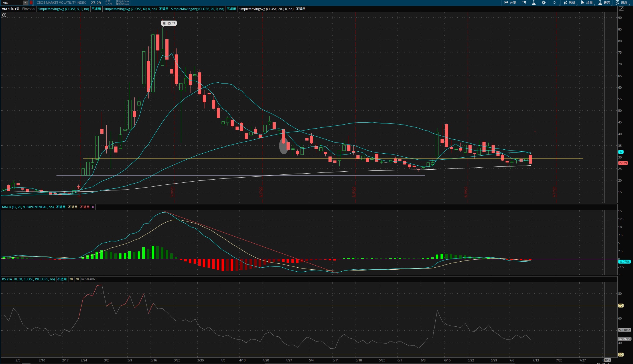
Task: Click into the VIX symbol input field
Action: 12,3
